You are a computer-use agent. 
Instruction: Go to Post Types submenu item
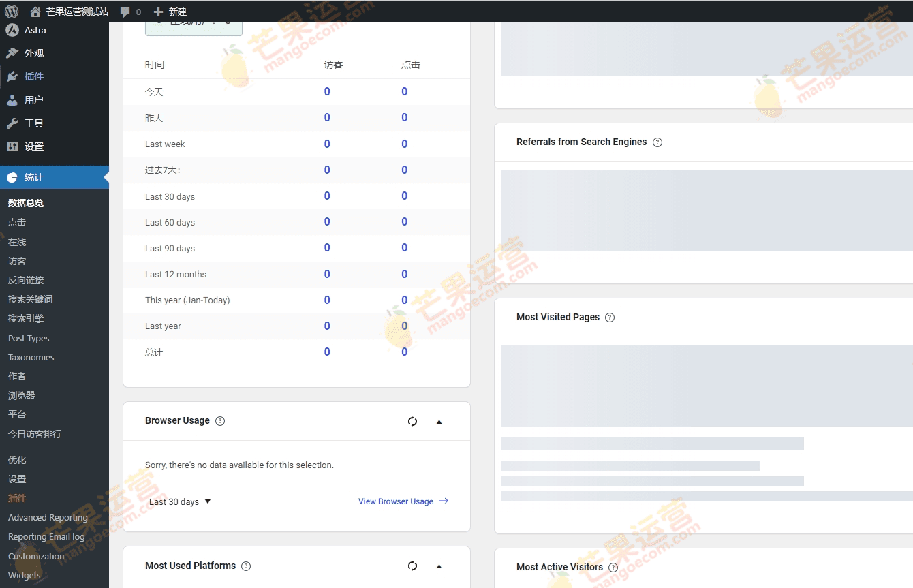point(29,338)
